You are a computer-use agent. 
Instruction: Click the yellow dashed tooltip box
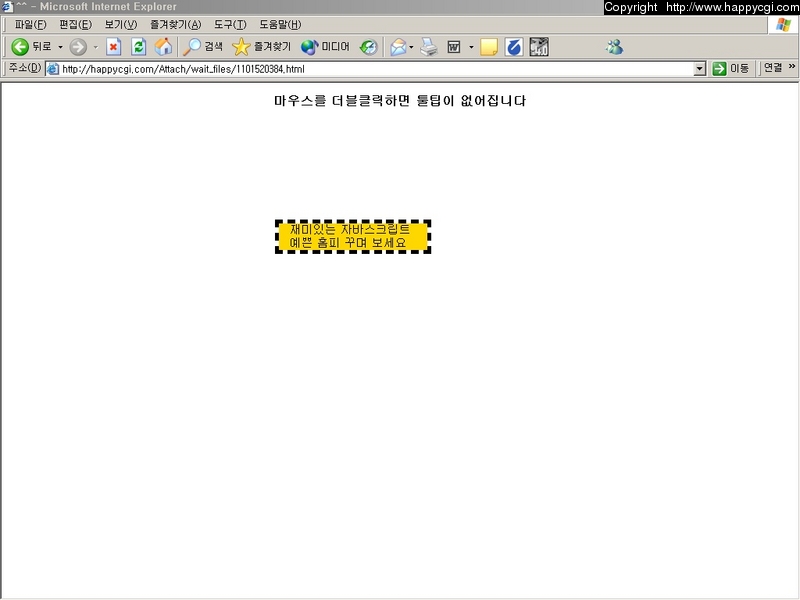point(353,236)
